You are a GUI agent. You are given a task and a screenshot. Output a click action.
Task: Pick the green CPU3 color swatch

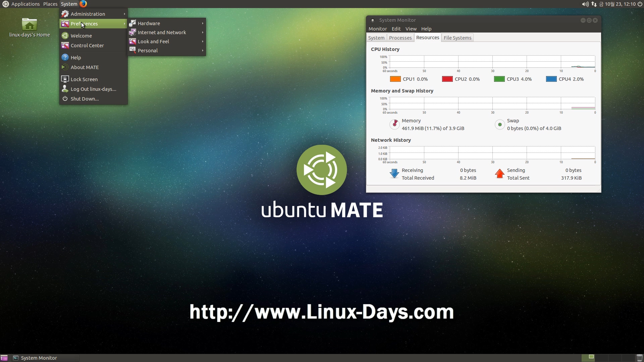point(499,79)
